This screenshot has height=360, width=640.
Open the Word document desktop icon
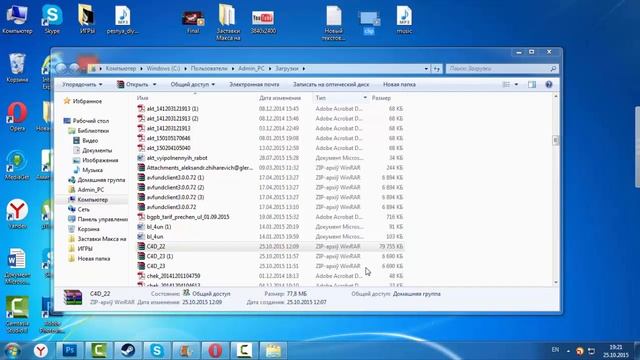17,266
